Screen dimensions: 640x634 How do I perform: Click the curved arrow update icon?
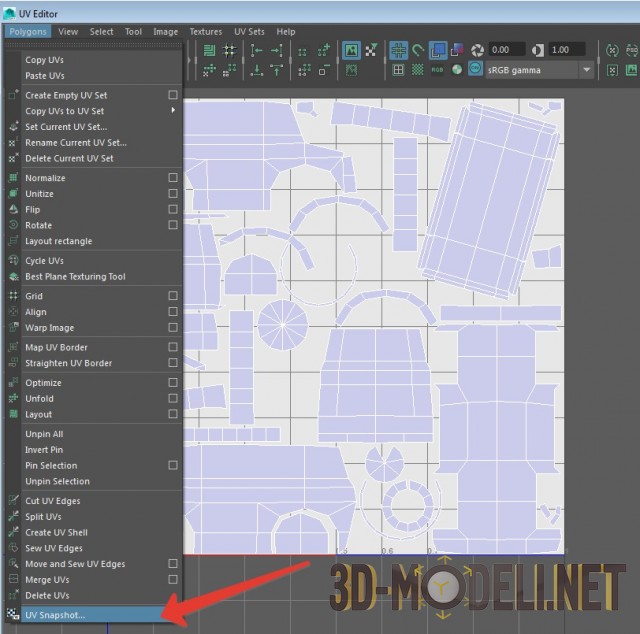tap(418, 50)
